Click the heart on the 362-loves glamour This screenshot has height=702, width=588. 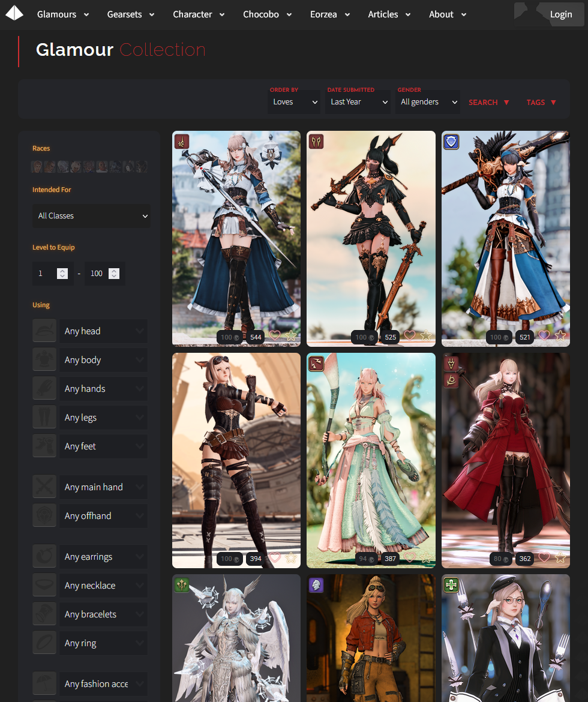[544, 557]
